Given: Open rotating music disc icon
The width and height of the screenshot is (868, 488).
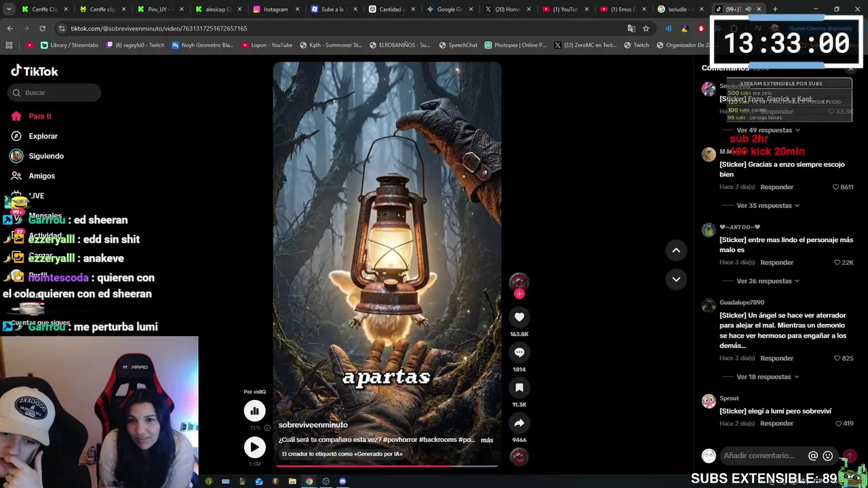Looking at the screenshot, I should click(x=519, y=457).
